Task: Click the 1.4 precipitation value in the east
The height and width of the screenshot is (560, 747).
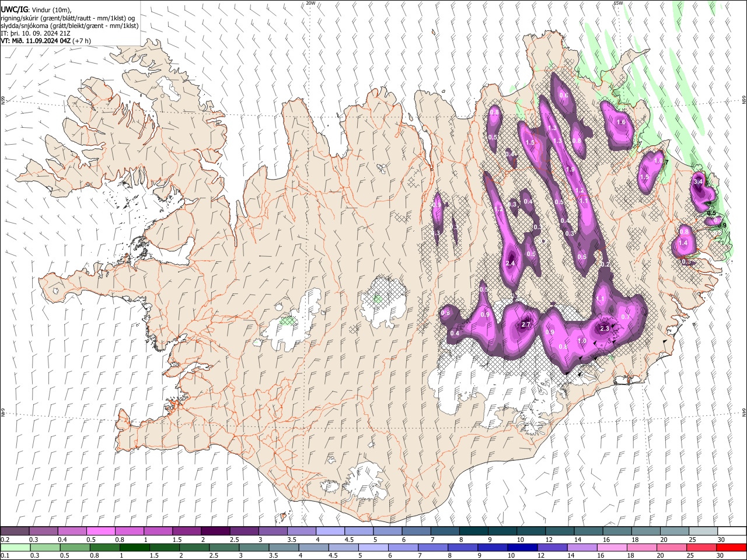Action: 684,243
